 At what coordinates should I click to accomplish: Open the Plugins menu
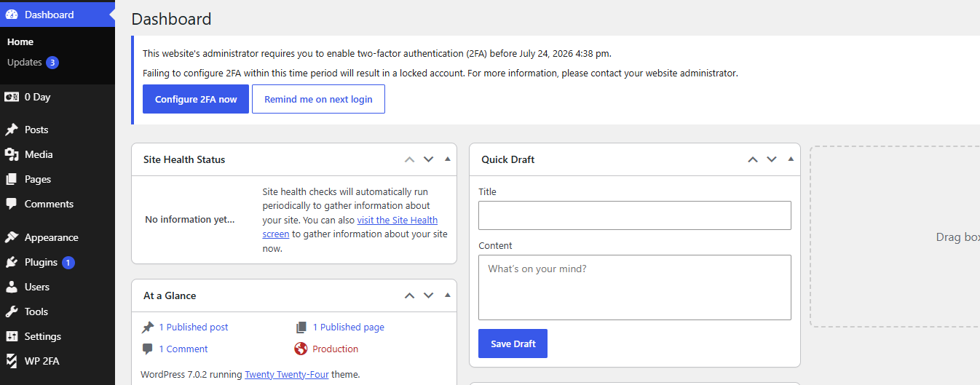(58, 262)
